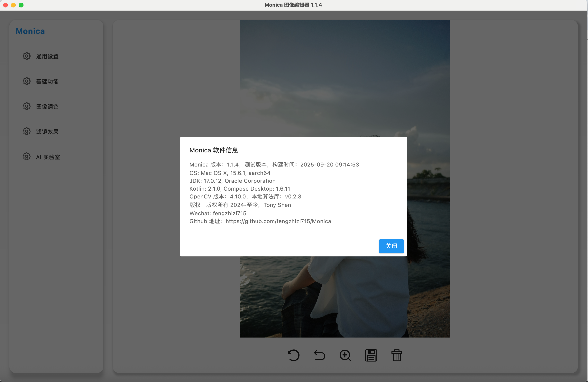Open the 图像调色 text label
The height and width of the screenshot is (382, 588).
[47, 107]
